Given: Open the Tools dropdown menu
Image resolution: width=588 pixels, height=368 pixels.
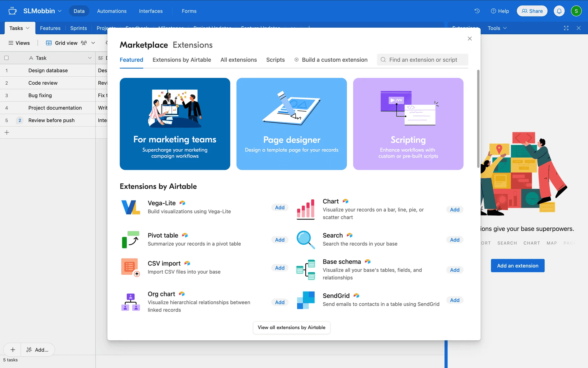Looking at the screenshot, I should [x=497, y=28].
